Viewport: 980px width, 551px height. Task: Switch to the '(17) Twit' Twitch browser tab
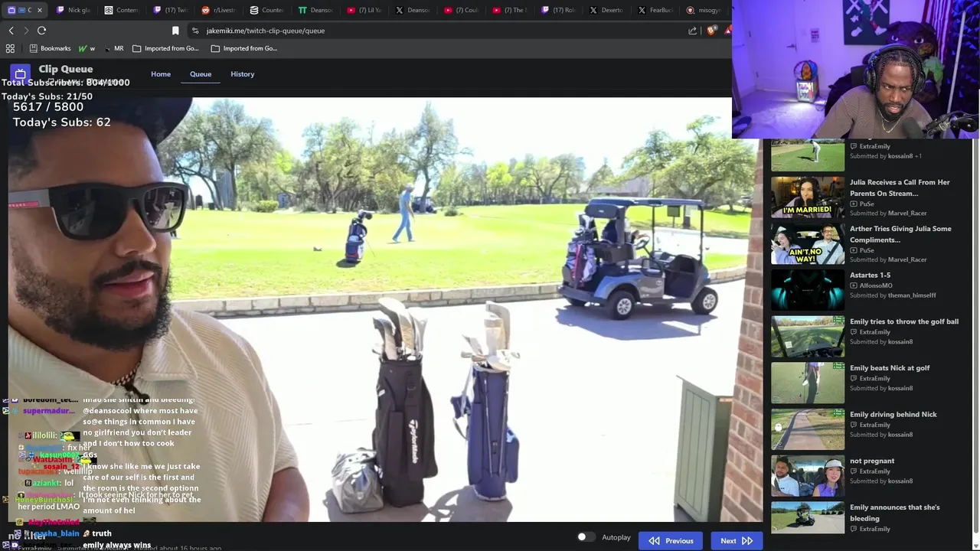point(171,10)
